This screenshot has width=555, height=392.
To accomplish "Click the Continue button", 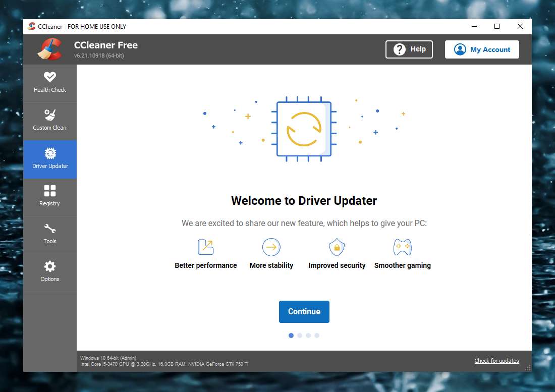I will tap(304, 312).
